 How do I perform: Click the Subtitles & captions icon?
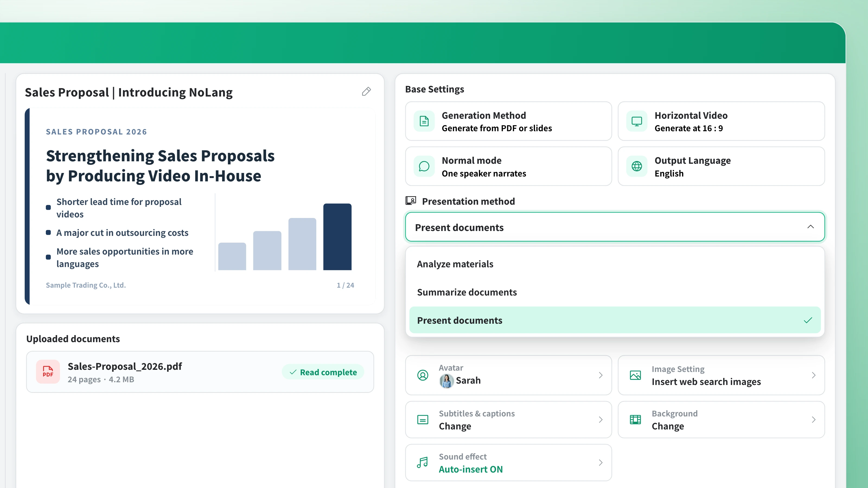423,420
